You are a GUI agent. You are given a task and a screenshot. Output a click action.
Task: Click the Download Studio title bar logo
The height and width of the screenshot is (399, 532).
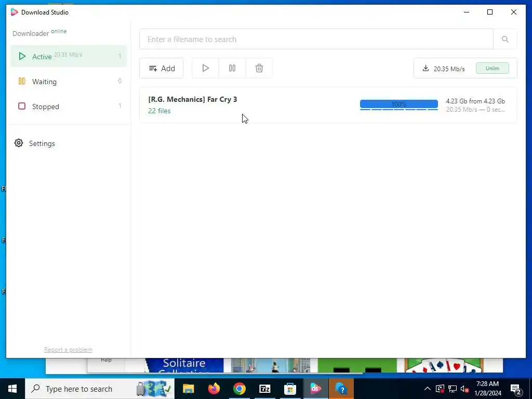click(14, 12)
